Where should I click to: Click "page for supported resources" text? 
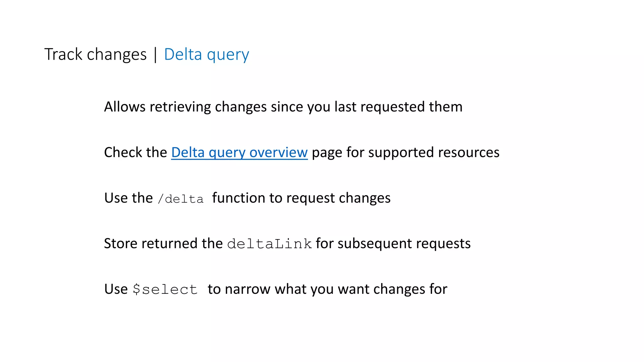tap(406, 153)
